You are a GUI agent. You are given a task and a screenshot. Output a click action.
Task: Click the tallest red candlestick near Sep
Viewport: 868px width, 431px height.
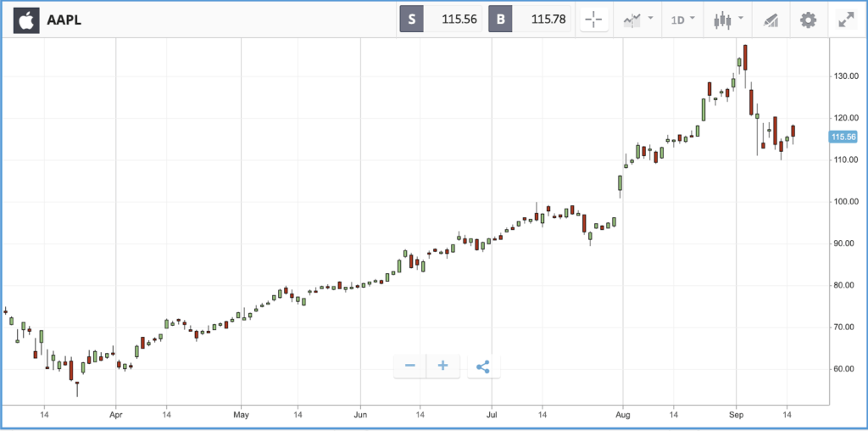(745, 58)
